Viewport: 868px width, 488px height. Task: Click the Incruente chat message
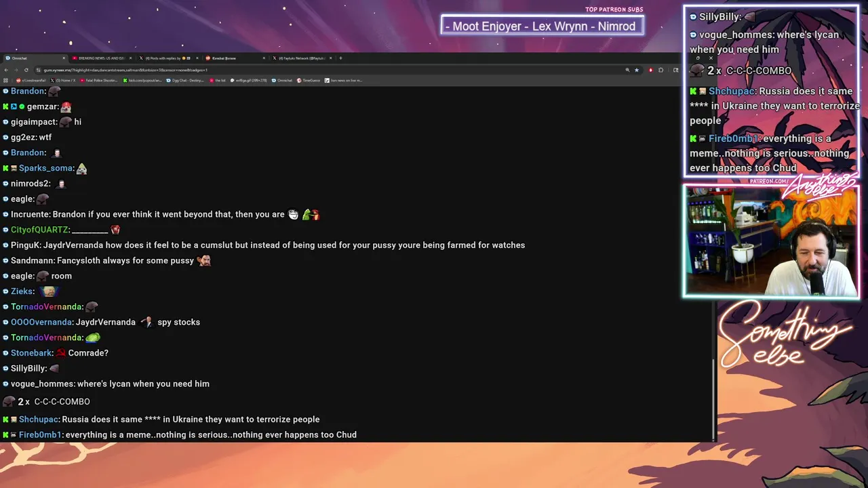pyautogui.click(x=165, y=214)
